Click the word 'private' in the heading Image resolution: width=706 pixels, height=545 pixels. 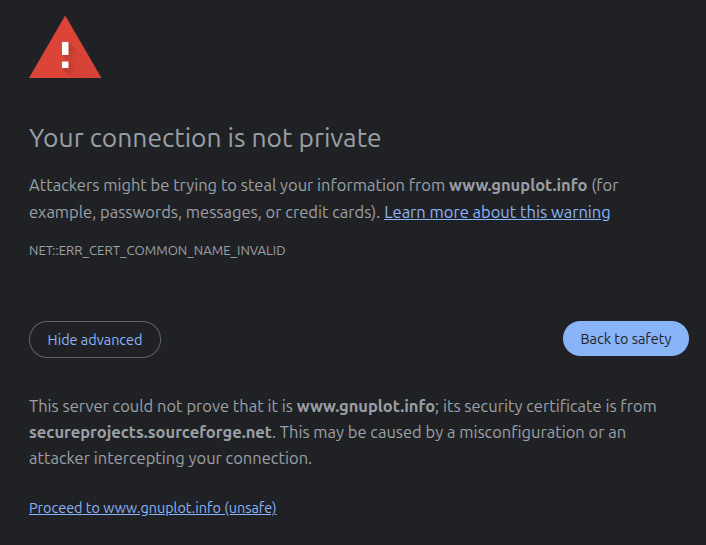[x=339, y=138]
